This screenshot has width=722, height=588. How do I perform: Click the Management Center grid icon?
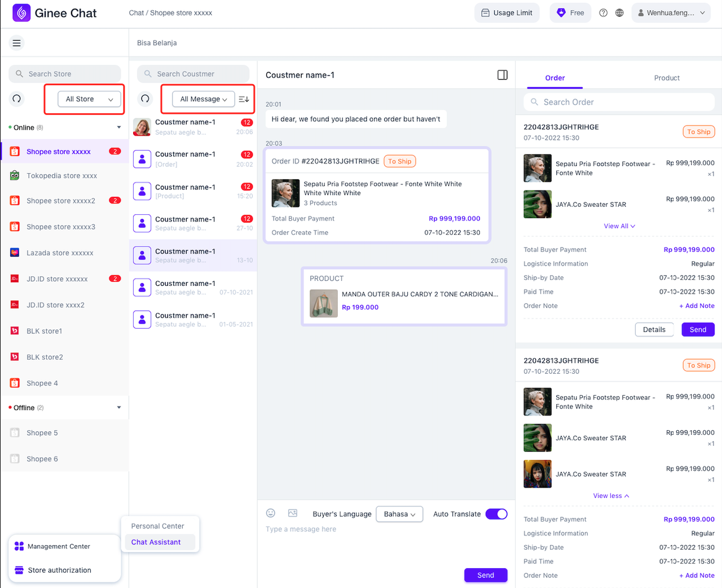[x=19, y=546]
